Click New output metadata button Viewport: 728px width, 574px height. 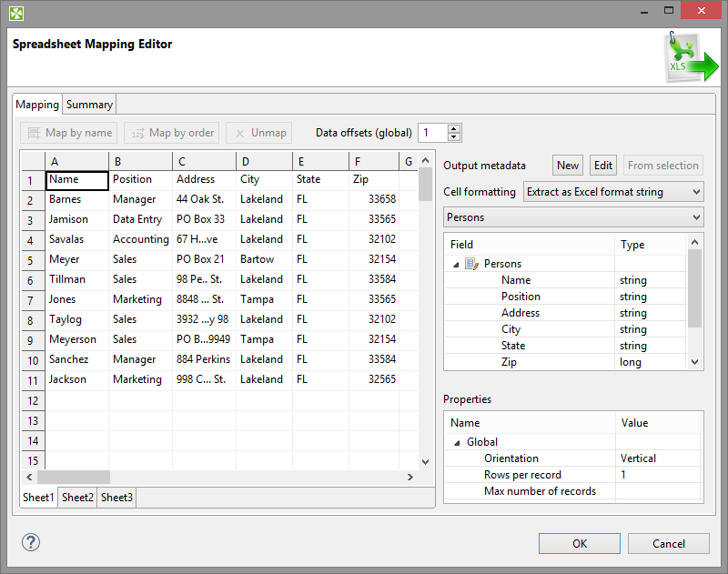pyautogui.click(x=568, y=165)
